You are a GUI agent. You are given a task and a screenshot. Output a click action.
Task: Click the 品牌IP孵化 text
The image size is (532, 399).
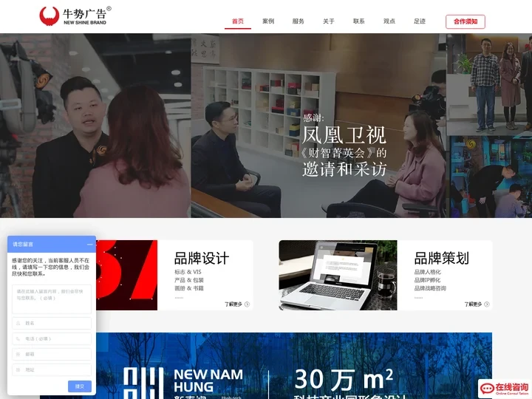(x=427, y=280)
